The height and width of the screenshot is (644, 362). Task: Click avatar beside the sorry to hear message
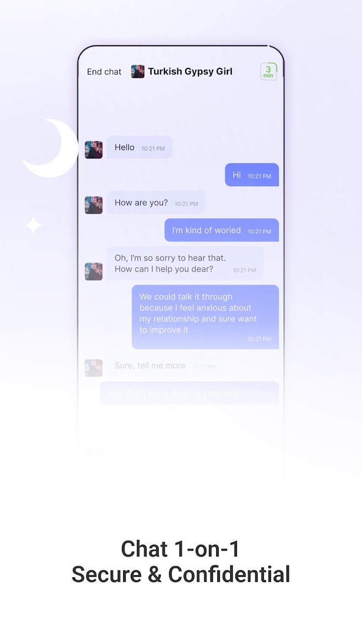(x=94, y=271)
